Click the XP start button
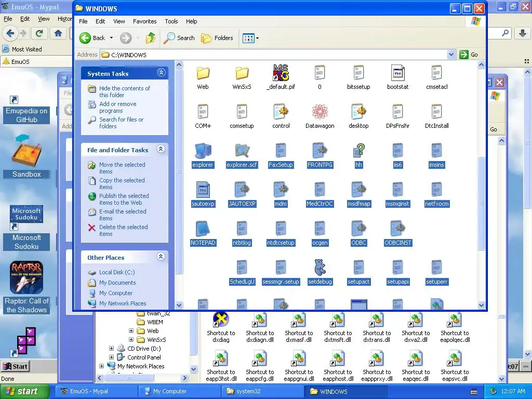The image size is (532, 399). pos(24,391)
